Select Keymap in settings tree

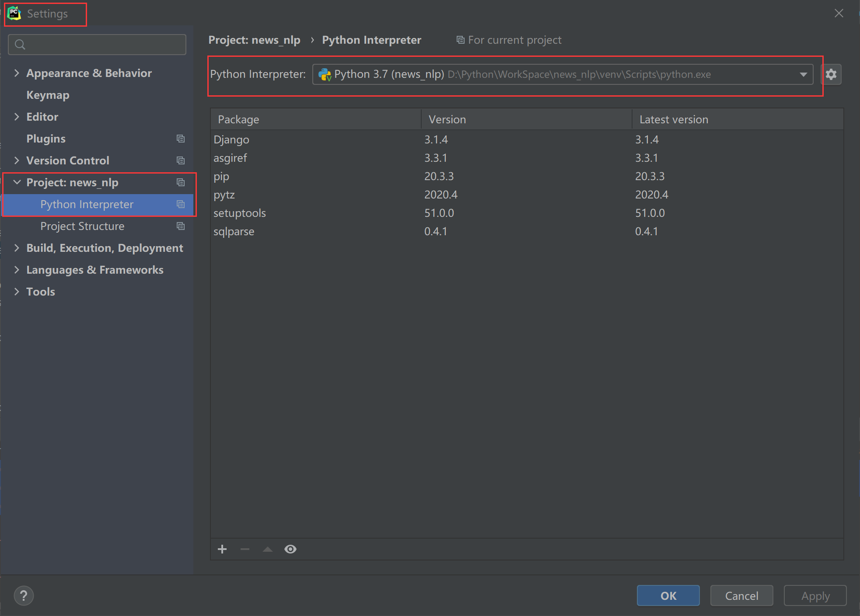(x=48, y=95)
